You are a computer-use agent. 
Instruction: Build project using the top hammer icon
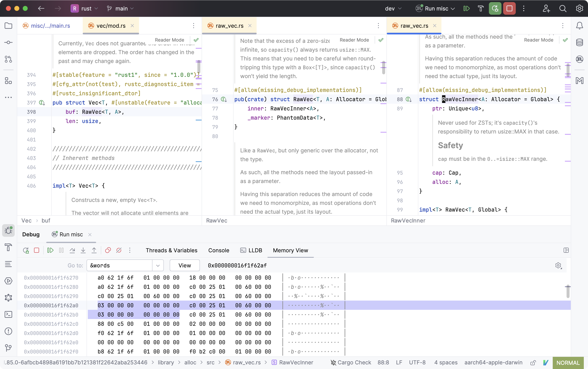pos(480,9)
